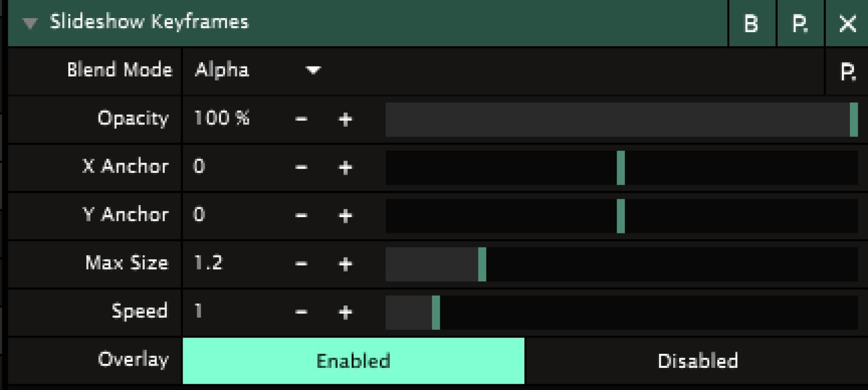The height and width of the screenshot is (390, 868).
Task: Decrease Speed with the minus button
Action: [301, 312]
